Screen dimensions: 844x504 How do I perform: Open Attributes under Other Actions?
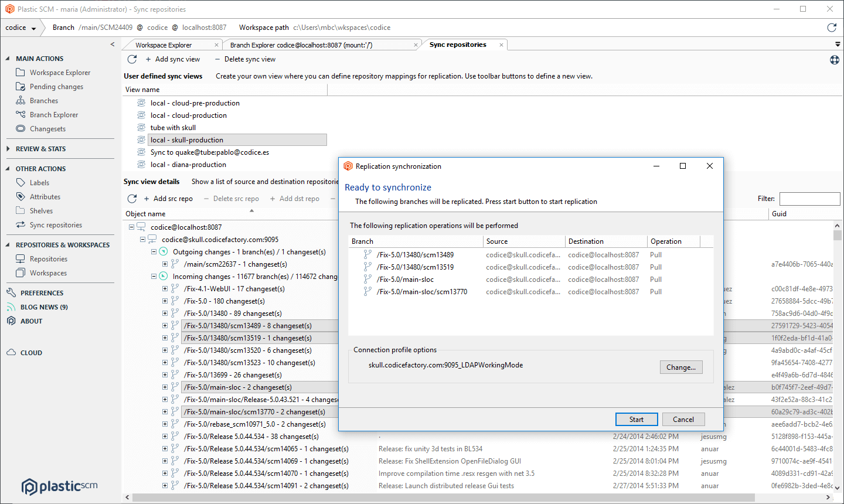(x=45, y=197)
